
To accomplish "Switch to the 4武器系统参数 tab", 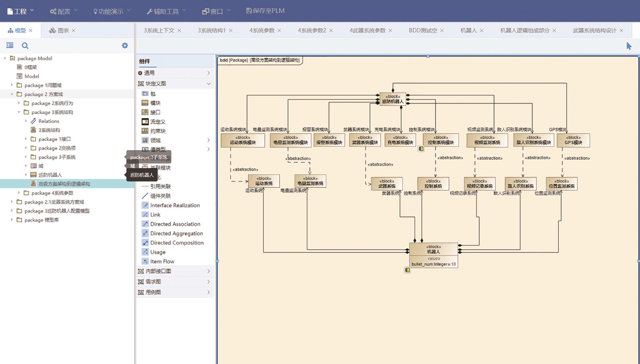I will [367, 30].
